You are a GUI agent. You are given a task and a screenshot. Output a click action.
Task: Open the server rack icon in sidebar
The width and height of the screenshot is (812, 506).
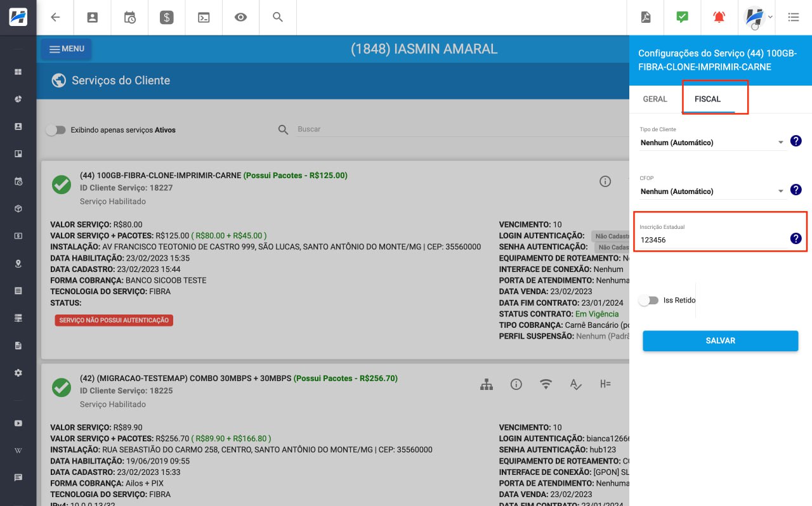coord(18,318)
